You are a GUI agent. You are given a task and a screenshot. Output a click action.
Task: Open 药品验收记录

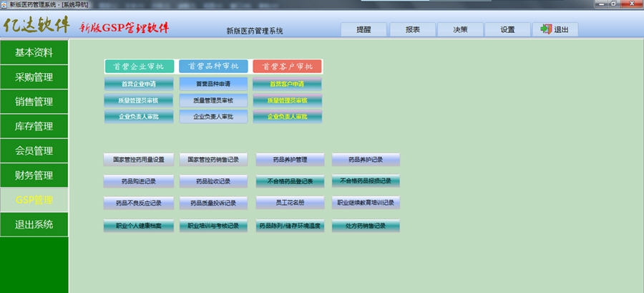tap(213, 181)
